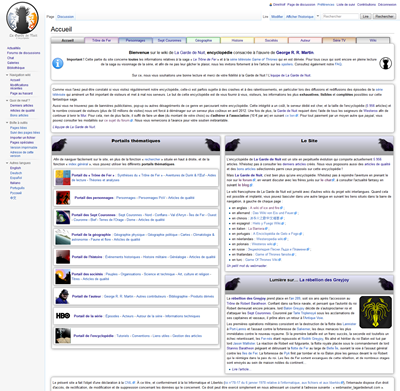
Task: Open Chat sidebar link
Action: 10,58
